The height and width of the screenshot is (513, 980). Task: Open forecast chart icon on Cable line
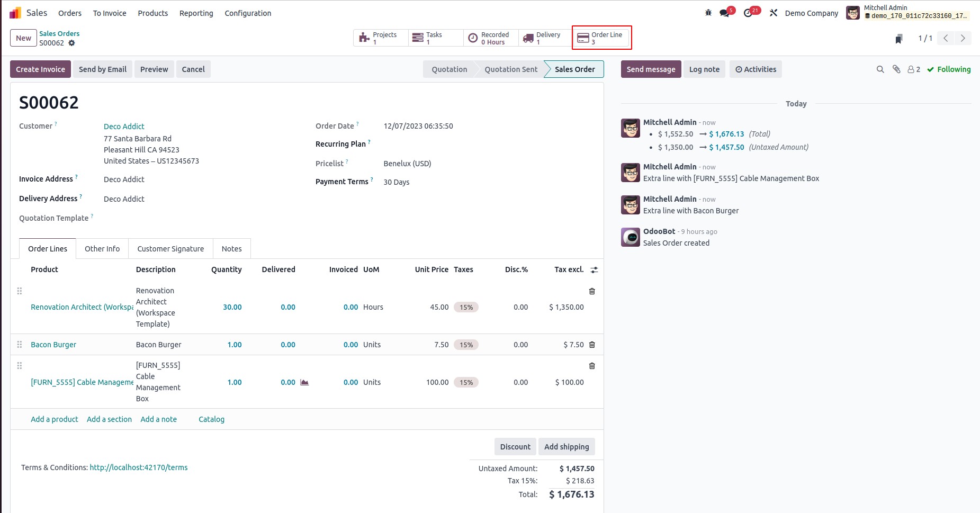(304, 382)
